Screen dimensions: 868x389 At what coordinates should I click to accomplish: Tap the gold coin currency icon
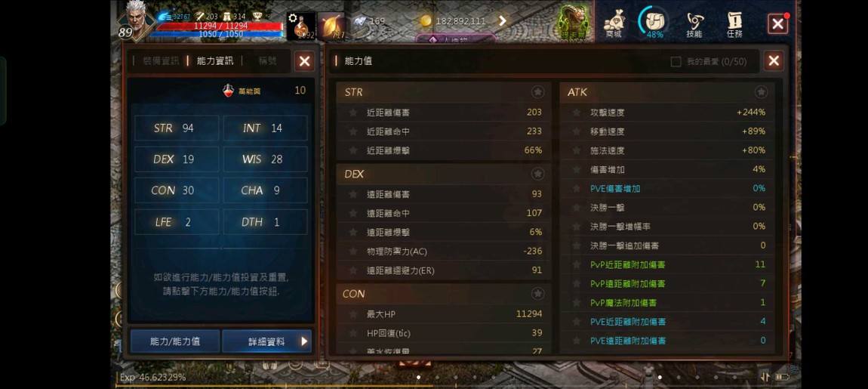point(425,21)
